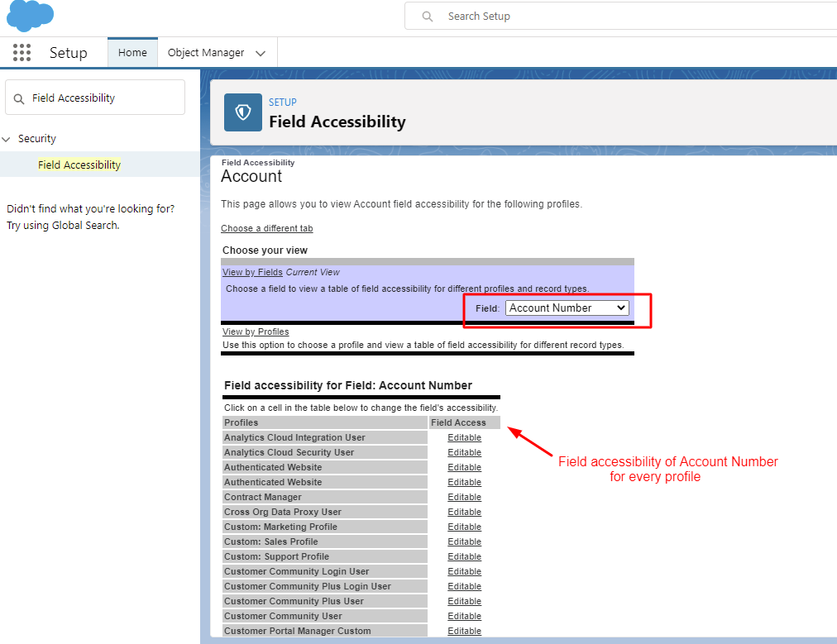
Task: Click Editable for Custom: Sales Profile
Action: 465,542
